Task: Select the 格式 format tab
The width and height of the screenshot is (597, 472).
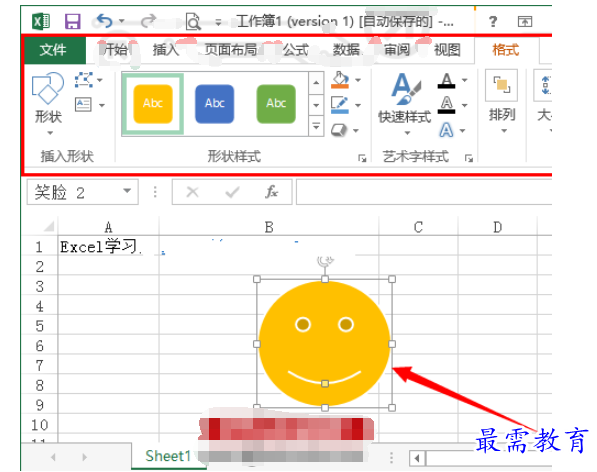Action: (506, 50)
